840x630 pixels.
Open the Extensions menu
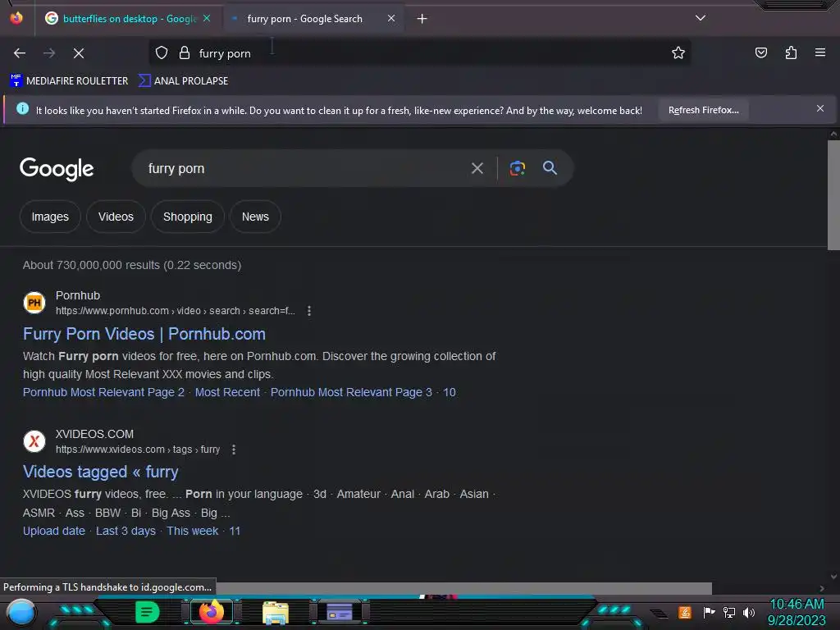coord(791,52)
